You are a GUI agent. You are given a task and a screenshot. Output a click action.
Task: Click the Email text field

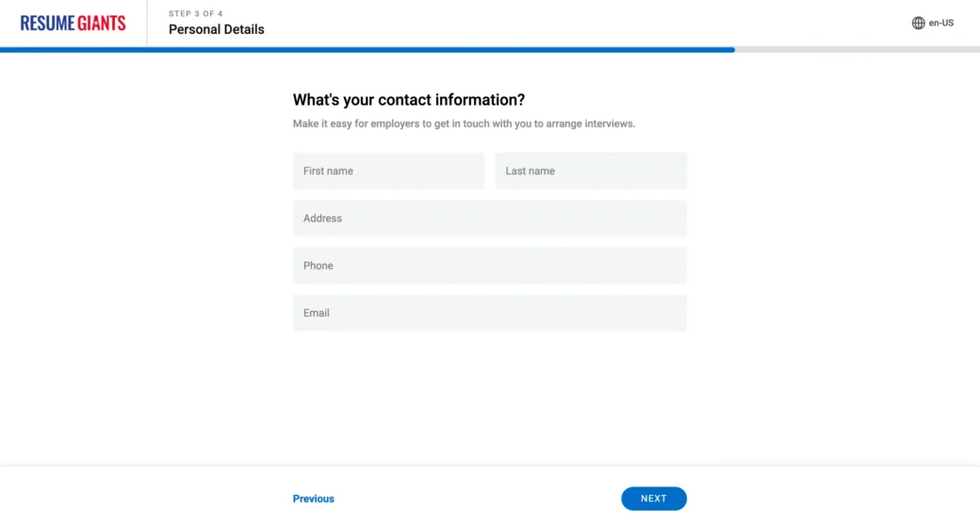(489, 313)
